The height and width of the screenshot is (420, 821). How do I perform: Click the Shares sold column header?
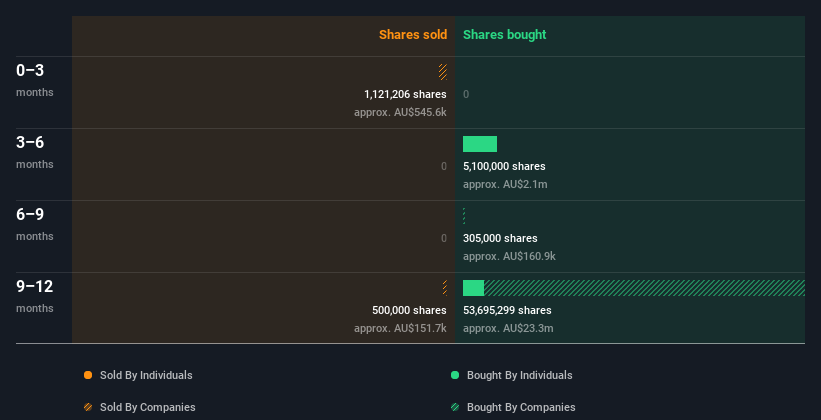(x=413, y=35)
